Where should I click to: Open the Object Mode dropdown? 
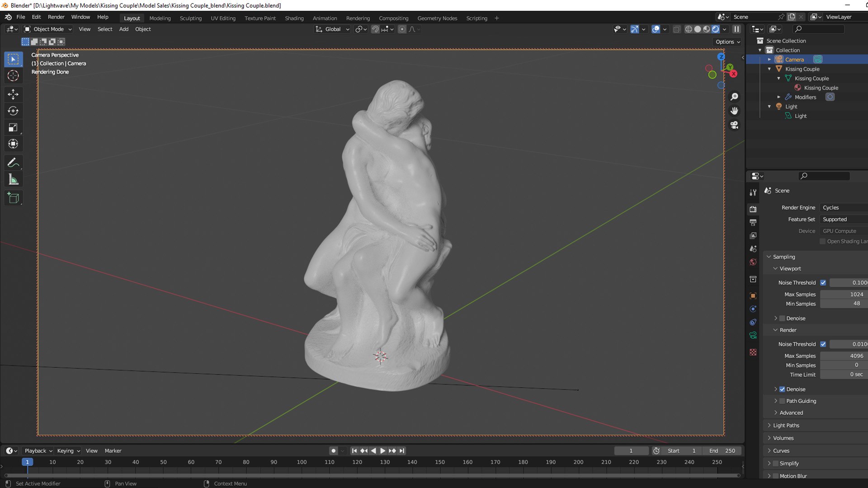pos(48,29)
